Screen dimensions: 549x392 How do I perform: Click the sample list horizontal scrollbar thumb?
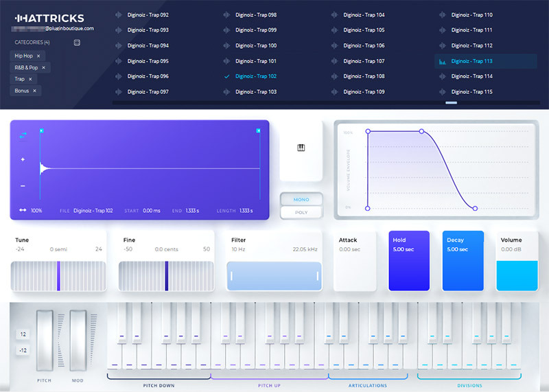pyautogui.click(x=451, y=102)
